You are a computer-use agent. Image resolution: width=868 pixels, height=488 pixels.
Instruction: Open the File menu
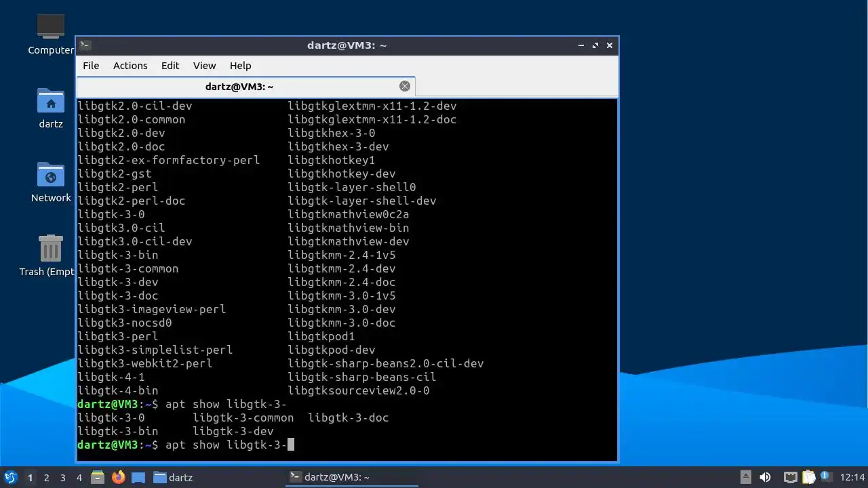(x=91, y=66)
